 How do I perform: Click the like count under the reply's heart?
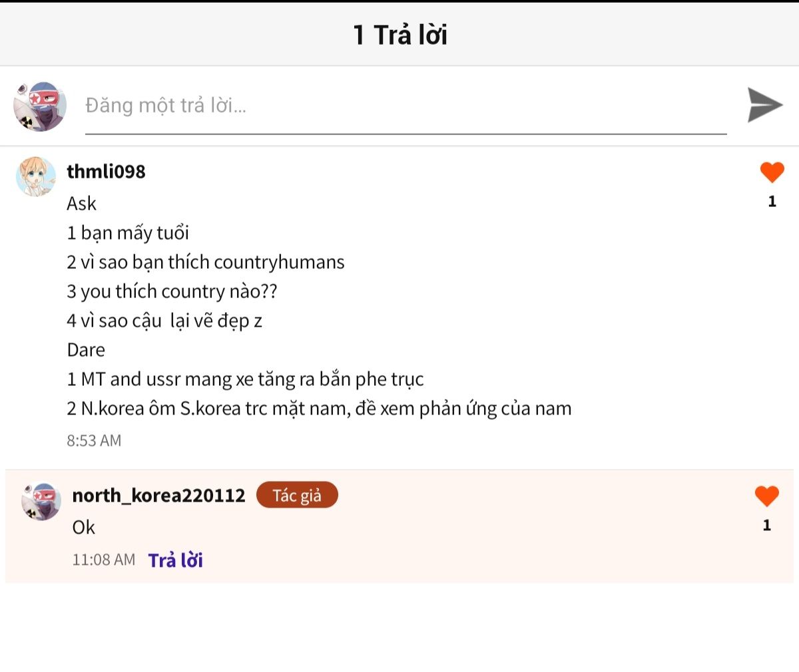(x=766, y=526)
